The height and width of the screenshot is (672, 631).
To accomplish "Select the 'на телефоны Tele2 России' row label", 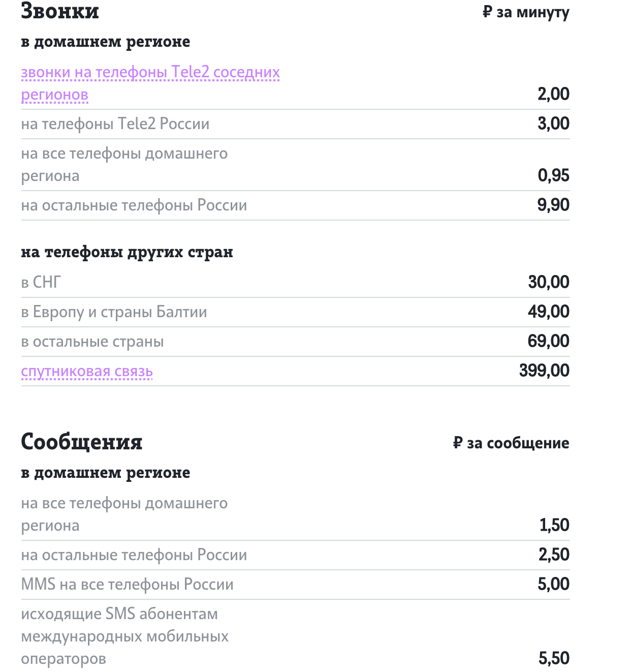I will pos(115,124).
